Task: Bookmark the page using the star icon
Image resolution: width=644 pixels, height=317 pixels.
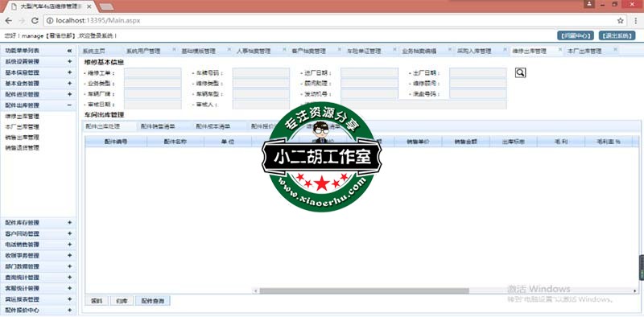Action: coord(620,21)
